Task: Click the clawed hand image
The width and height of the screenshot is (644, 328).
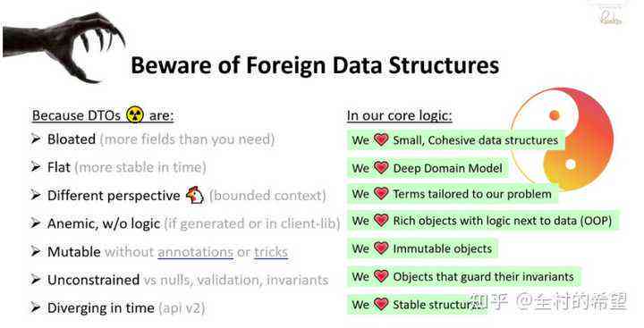Action: pos(63,45)
